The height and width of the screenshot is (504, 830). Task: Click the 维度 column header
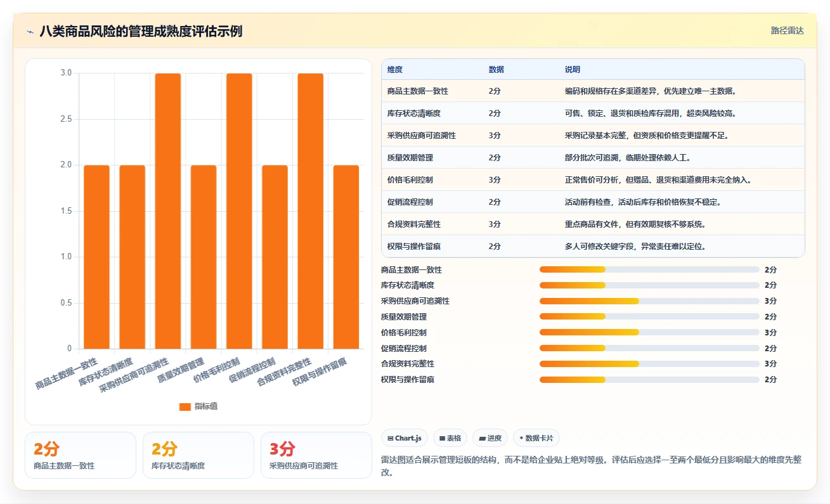point(395,70)
